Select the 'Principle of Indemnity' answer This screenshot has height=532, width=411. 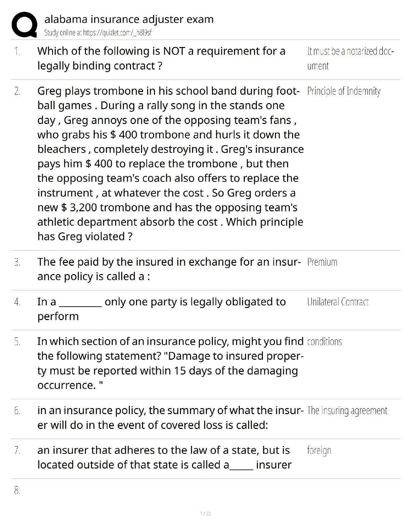pyautogui.click(x=344, y=91)
